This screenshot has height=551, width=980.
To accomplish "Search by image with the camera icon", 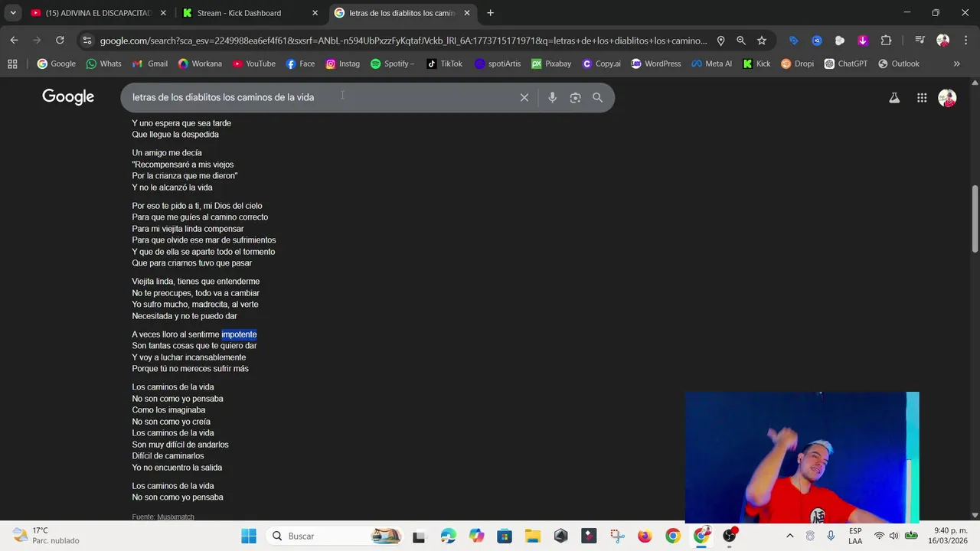I will (x=575, y=97).
